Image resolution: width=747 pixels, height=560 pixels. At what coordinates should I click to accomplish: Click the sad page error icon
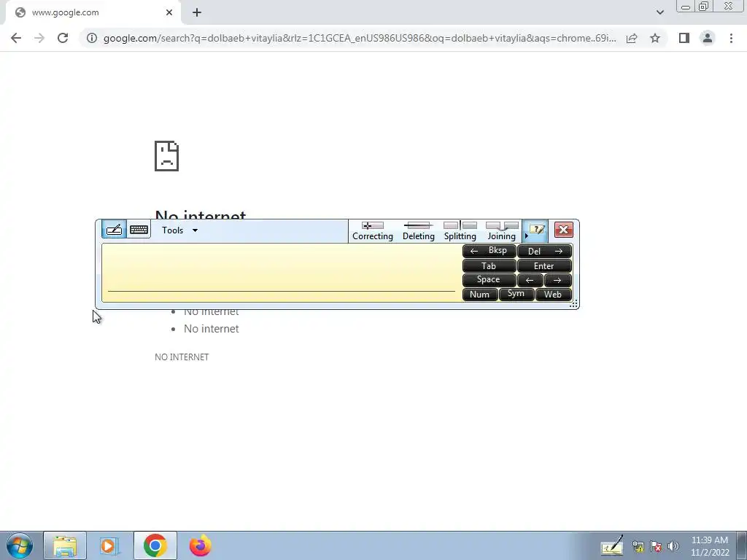click(166, 156)
